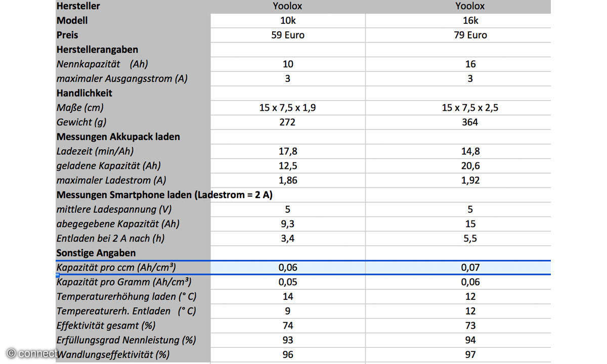
Task: Select the 10k model's maximaler Ausgangsstrom value
Action: (x=288, y=79)
